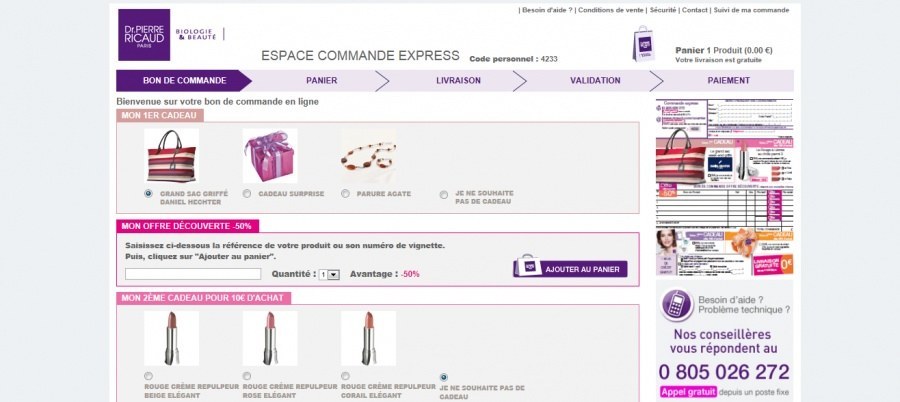The height and width of the screenshot is (402, 900).
Task: Select first gift 'Je ne souhaite pas de cadeau'
Action: click(x=444, y=195)
